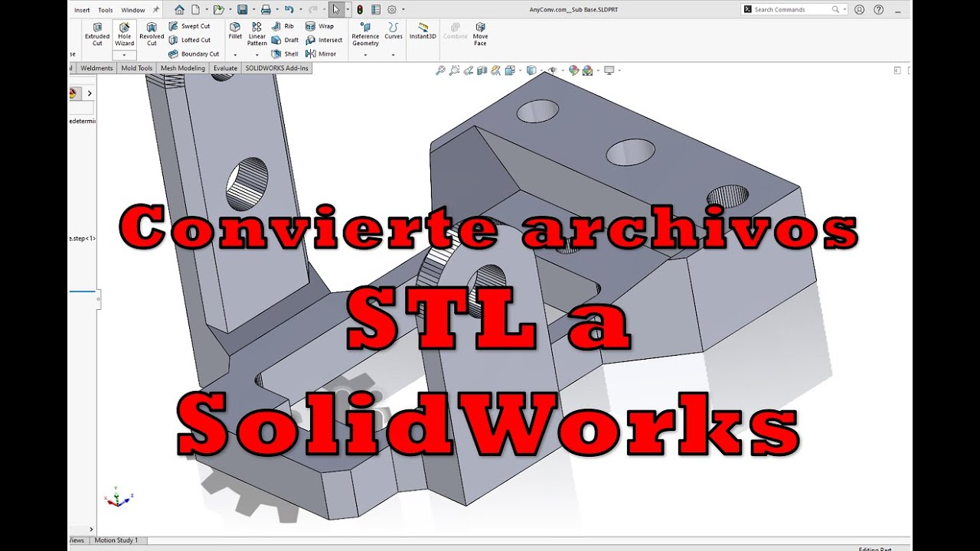Viewport: 980px width, 551px height.
Task: Expand the Hole Wizard dropdown arrow
Action: (x=124, y=54)
